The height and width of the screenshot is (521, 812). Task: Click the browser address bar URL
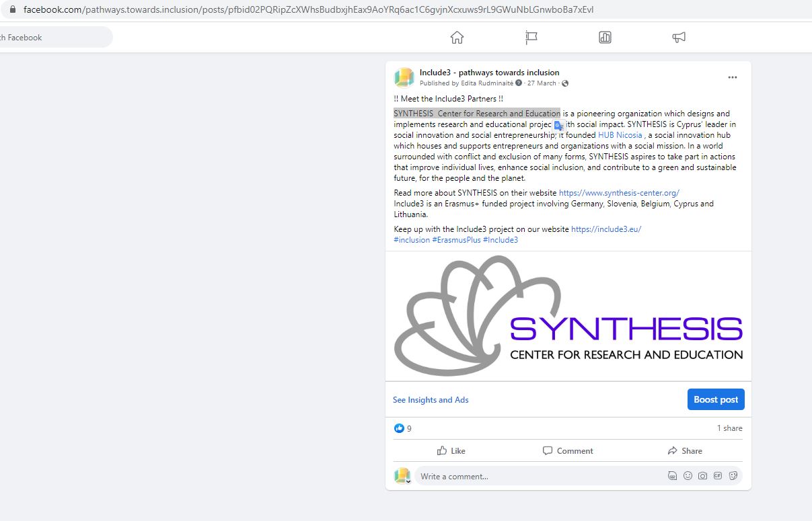coord(308,10)
